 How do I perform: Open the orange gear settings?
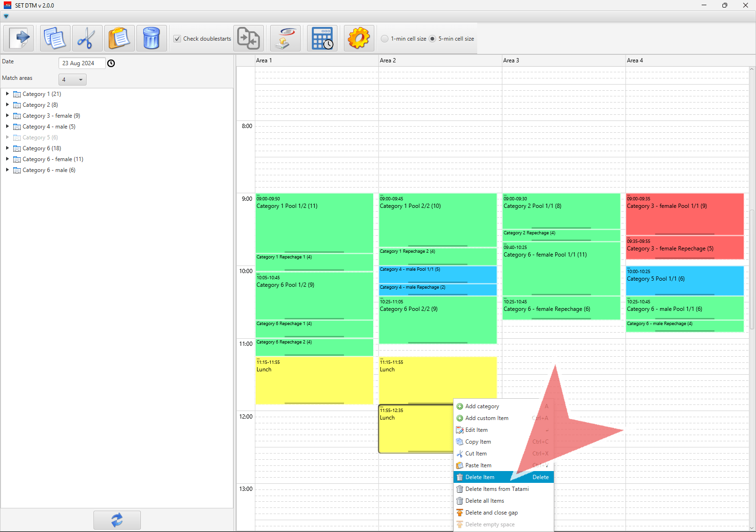click(x=359, y=38)
